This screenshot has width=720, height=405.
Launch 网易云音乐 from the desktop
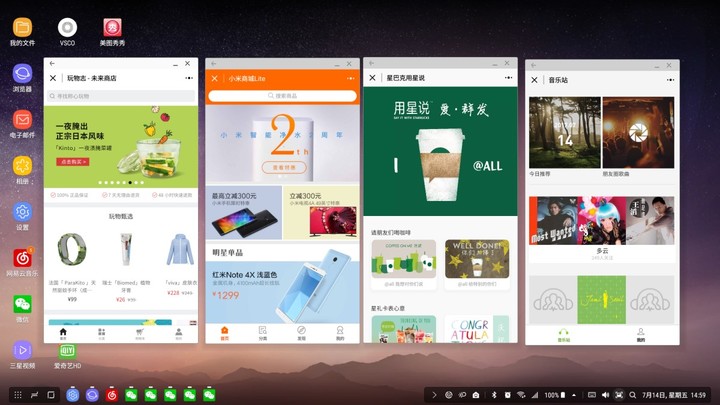(22, 258)
